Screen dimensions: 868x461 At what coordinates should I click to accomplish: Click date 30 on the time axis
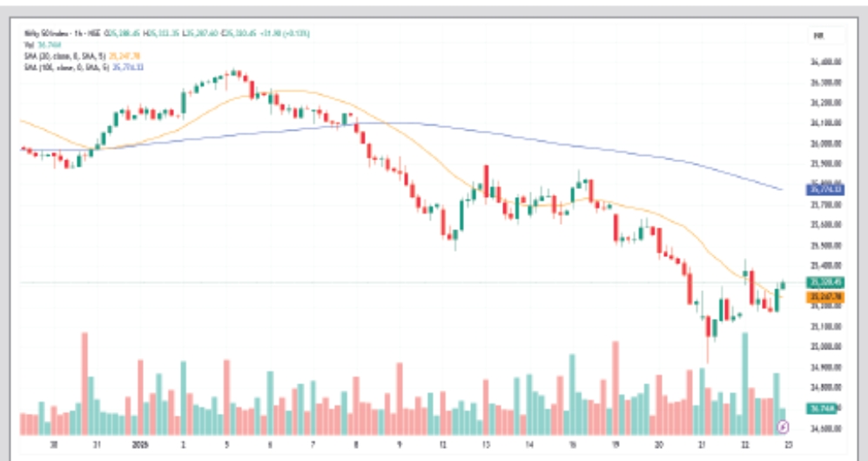54,443
